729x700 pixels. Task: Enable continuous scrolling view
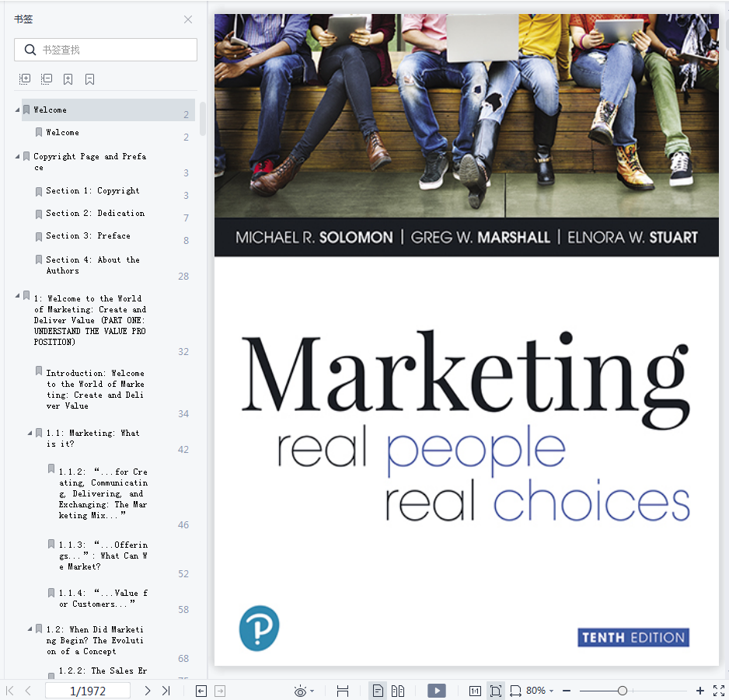pyautogui.click(x=343, y=691)
